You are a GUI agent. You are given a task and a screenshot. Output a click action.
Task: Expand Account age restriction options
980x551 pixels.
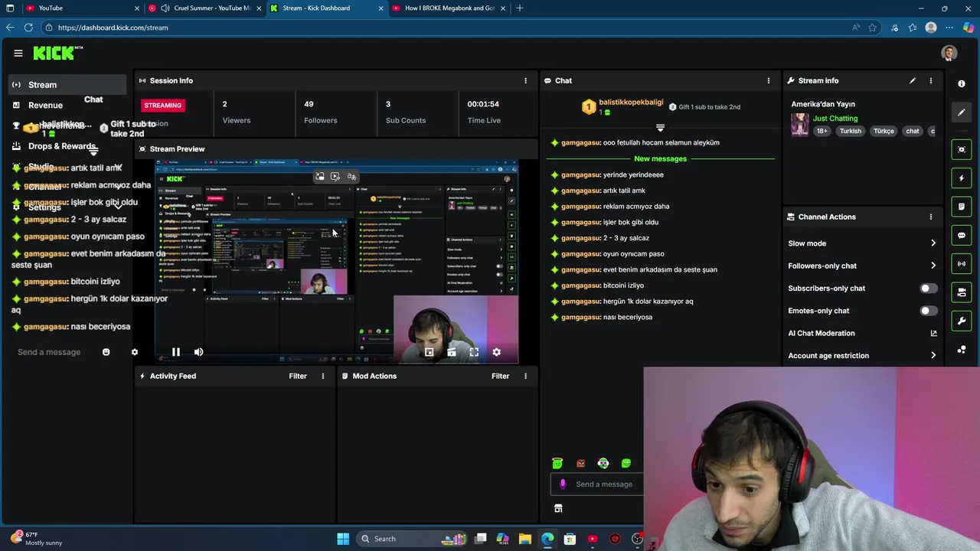point(933,355)
